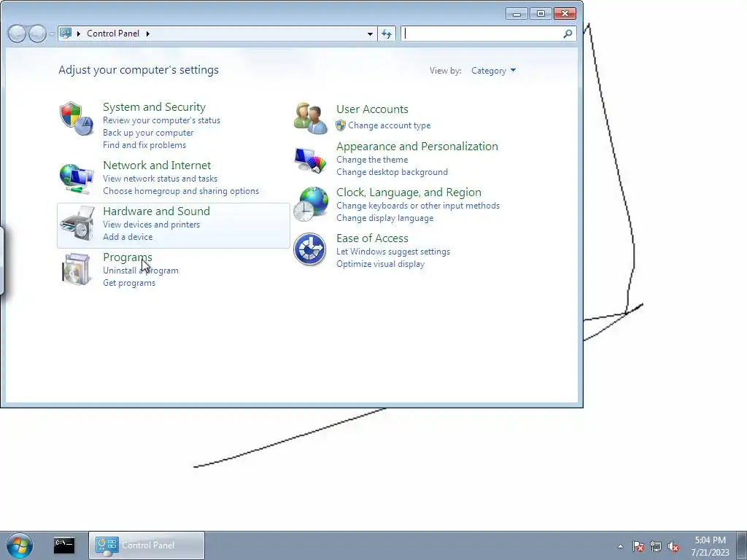Show hidden tray icons arrow
This screenshot has width=747, height=560.
[x=620, y=546]
